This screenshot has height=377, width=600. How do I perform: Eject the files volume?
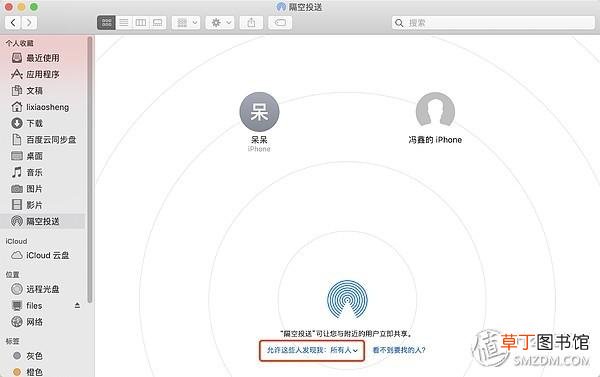77,305
